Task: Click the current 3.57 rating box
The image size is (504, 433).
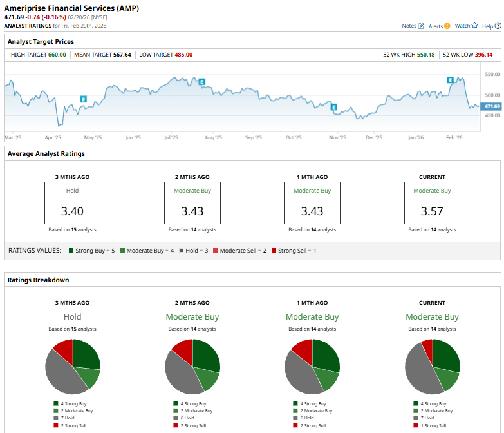Action: pyautogui.click(x=432, y=202)
